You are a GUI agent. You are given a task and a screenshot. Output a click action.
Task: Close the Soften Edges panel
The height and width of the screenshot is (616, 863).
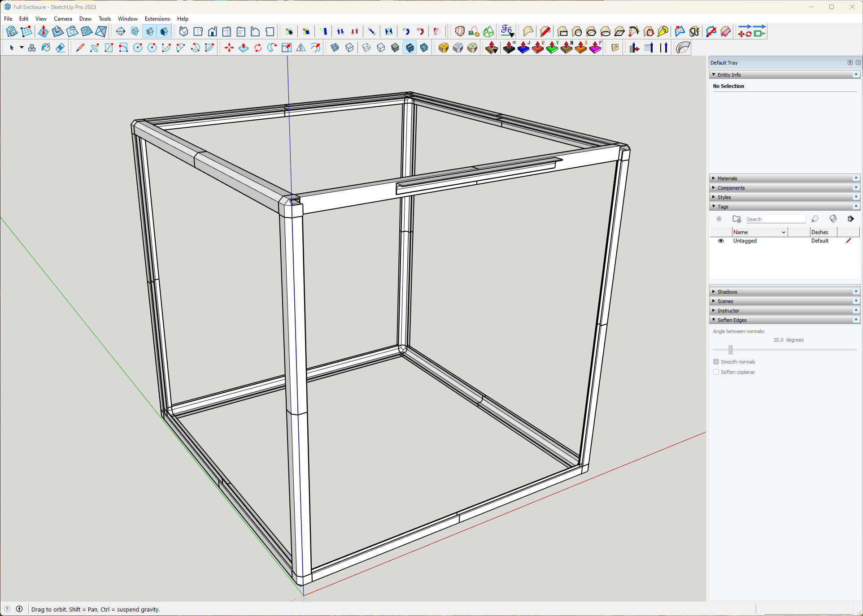(856, 320)
